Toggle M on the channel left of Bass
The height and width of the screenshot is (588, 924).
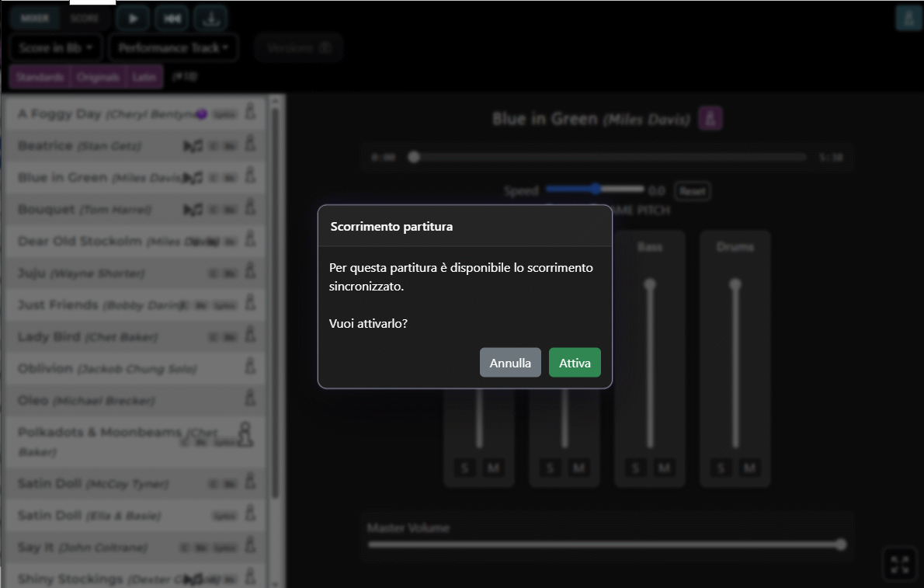tap(578, 468)
